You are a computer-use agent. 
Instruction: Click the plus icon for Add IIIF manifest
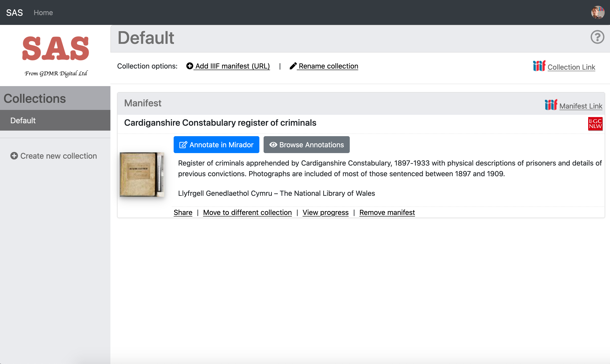190,66
